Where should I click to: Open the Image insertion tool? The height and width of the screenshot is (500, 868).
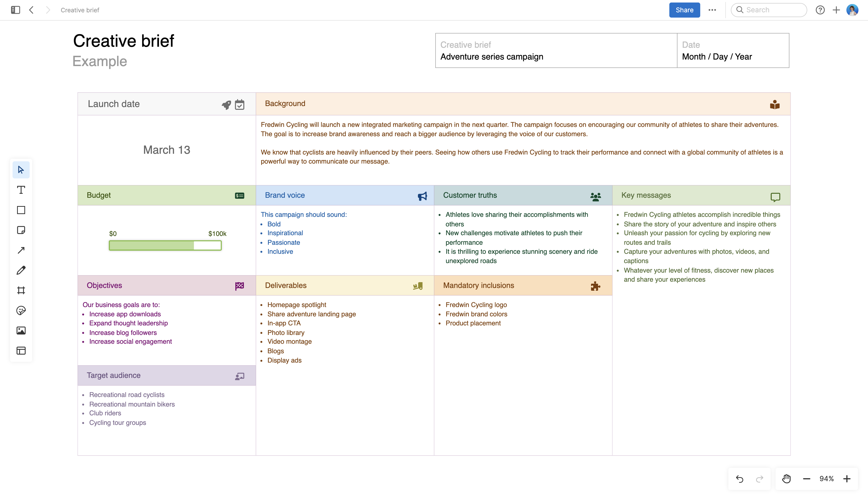tap(21, 331)
